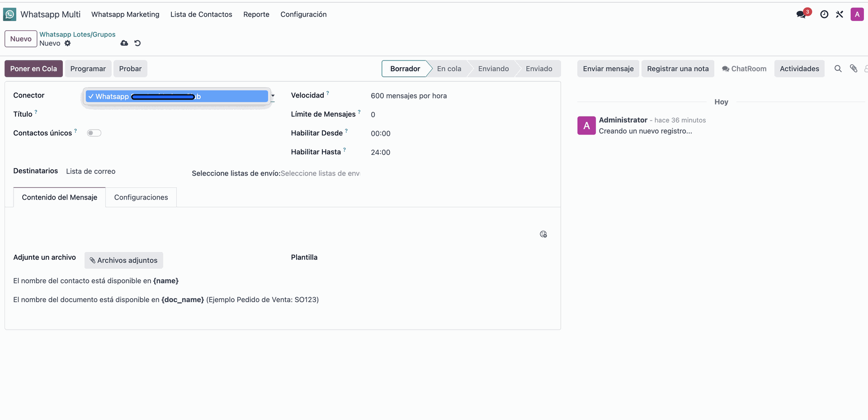Click Poner en Cola button
This screenshot has width=868, height=420.
[x=33, y=69]
